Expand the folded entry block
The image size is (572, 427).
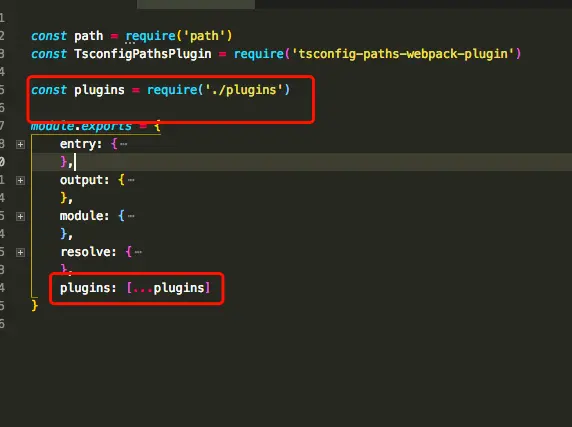(x=20, y=144)
